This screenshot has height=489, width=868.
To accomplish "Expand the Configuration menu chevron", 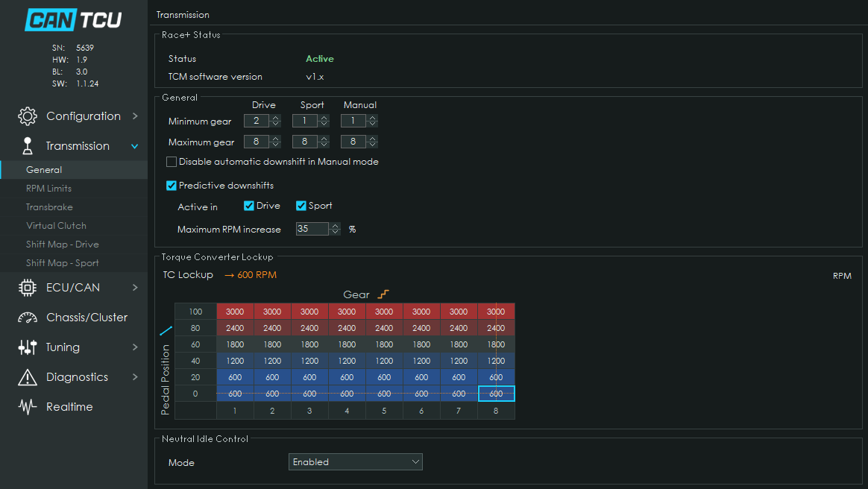I will click(135, 116).
